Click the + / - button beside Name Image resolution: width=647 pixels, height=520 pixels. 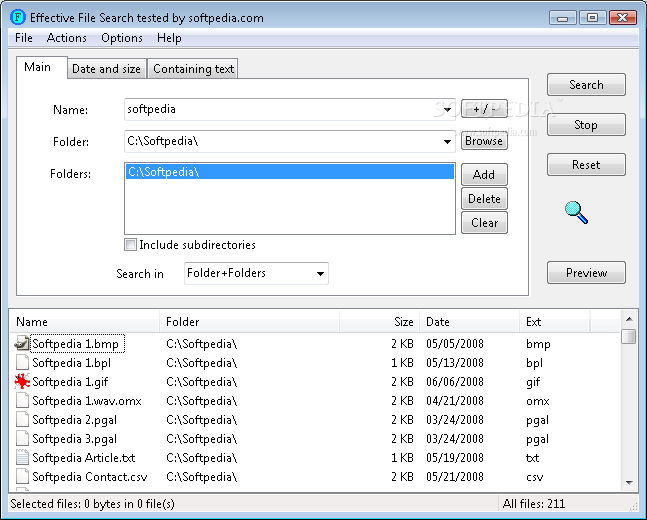(x=484, y=109)
